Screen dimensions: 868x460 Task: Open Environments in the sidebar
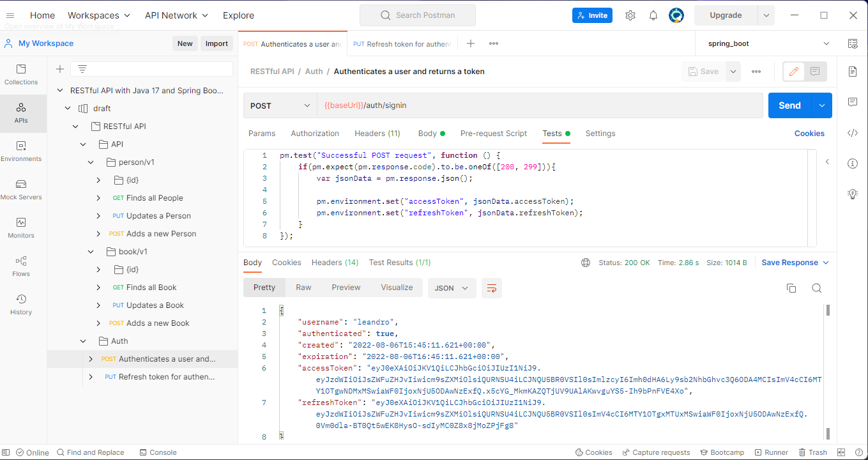(x=21, y=151)
